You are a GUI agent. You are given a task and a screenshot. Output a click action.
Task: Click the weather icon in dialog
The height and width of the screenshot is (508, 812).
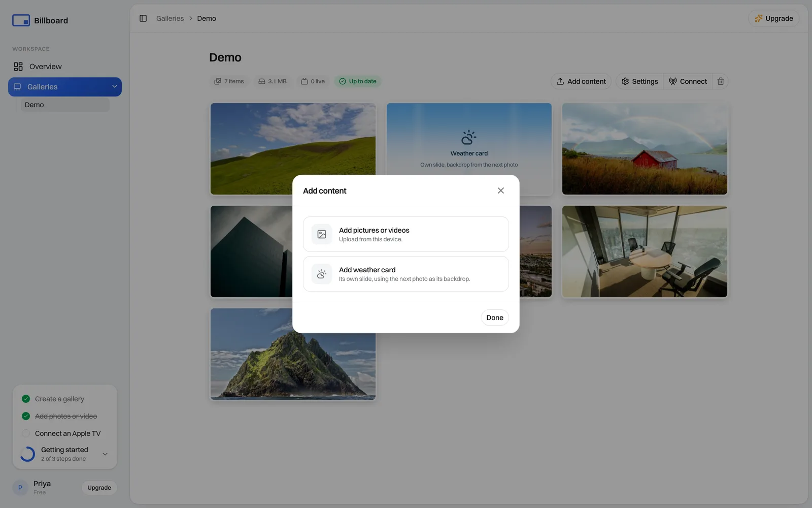pyautogui.click(x=322, y=274)
